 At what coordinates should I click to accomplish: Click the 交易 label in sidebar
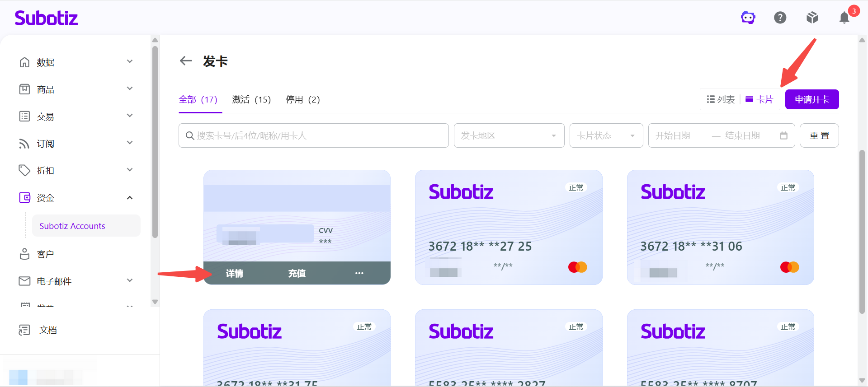point(46,117)
